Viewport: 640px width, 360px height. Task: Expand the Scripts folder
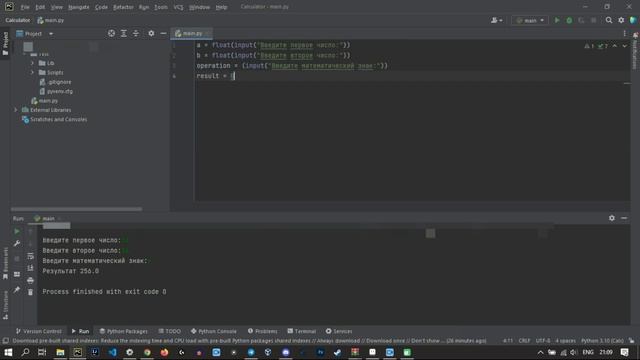coord(32,72)
